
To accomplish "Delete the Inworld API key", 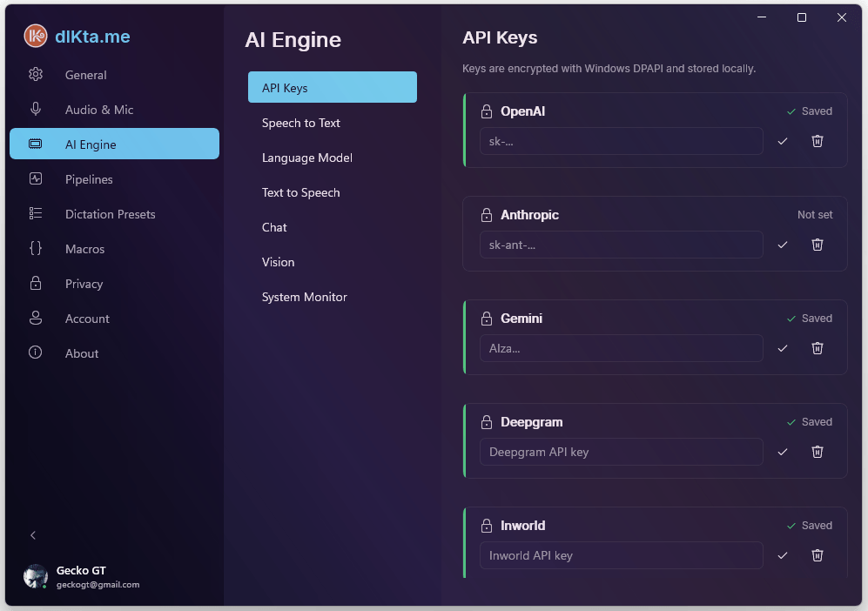I will tap(818, 555).
